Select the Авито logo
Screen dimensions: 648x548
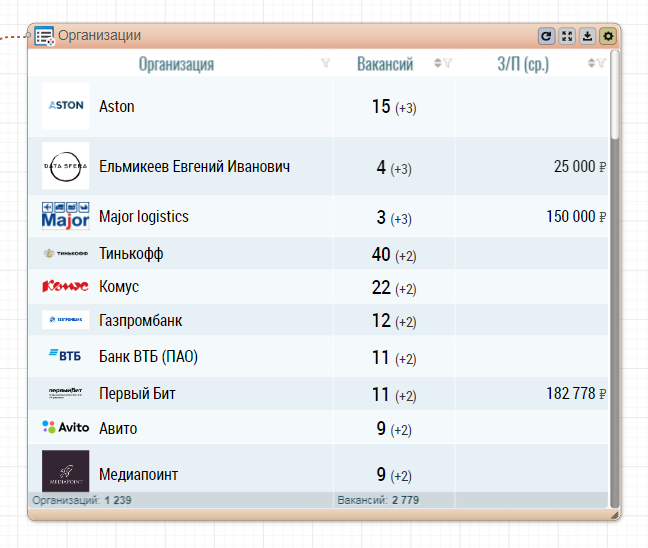point(65,428)
